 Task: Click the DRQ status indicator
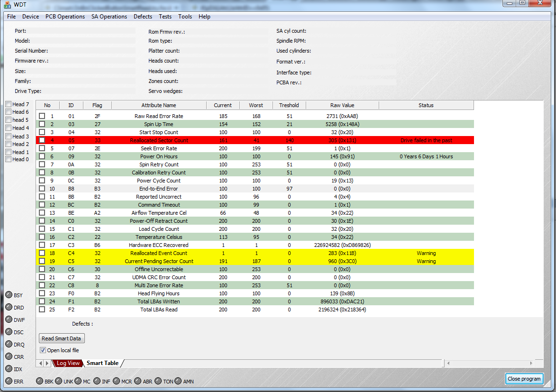tap(9, 344)
